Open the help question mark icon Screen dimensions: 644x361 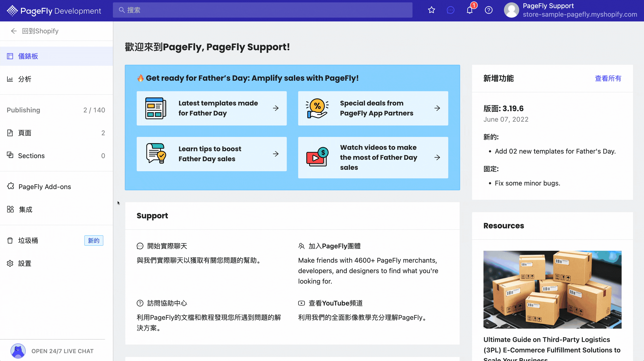pos(488,10)
